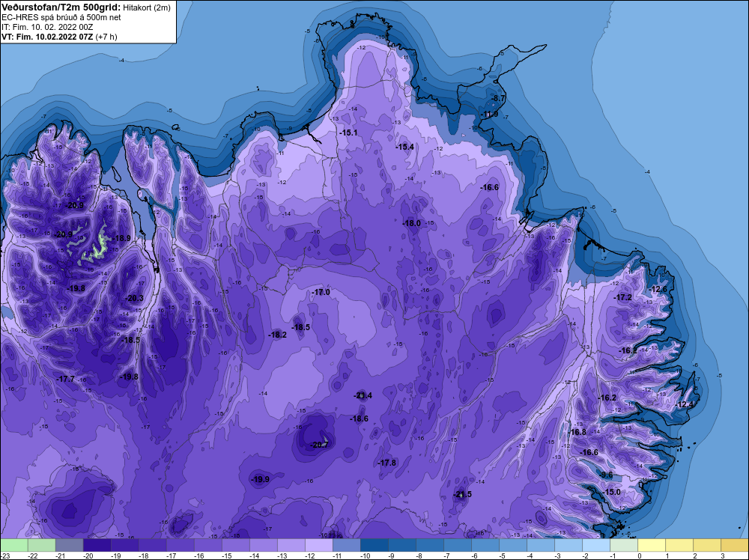Click the -9.6 temperature value
Viewport: 749px width, 560px height.
606,474
